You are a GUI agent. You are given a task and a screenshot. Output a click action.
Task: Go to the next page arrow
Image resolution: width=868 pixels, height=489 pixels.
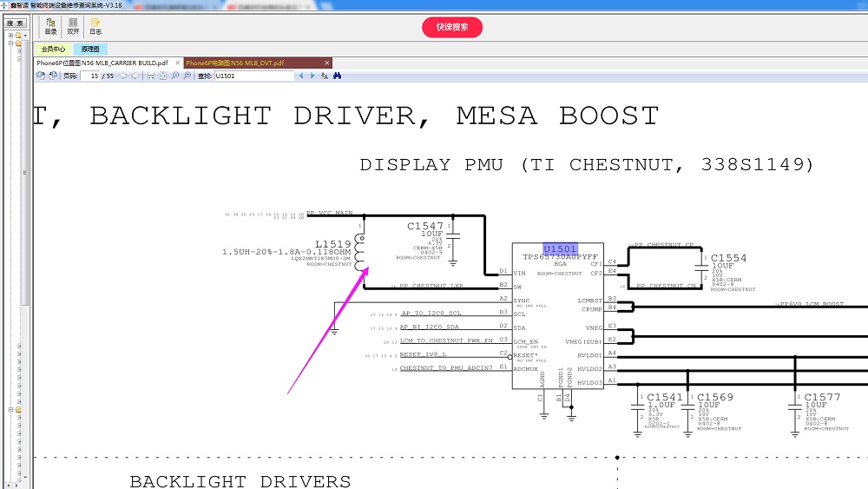[135, 76]
